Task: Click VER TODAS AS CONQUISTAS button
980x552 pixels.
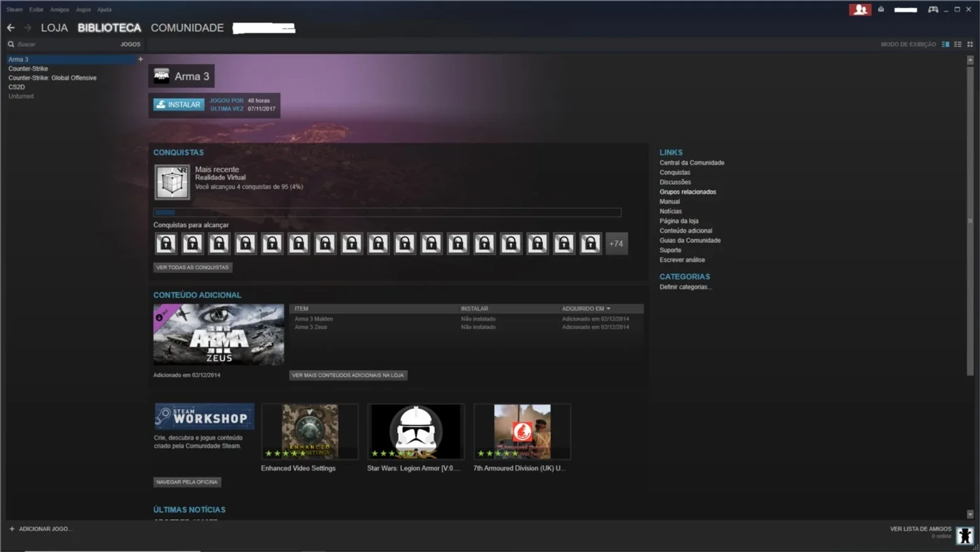Action: pos(192,267)
